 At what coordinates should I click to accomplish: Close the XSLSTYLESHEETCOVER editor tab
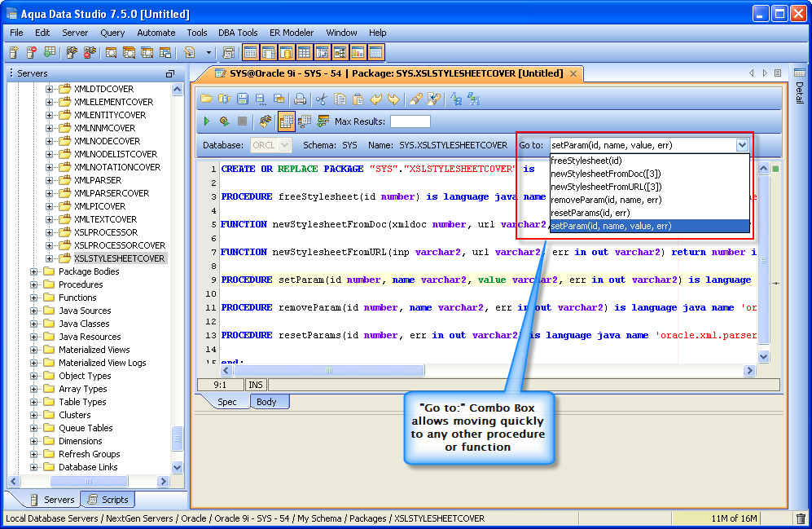point(573,73)
